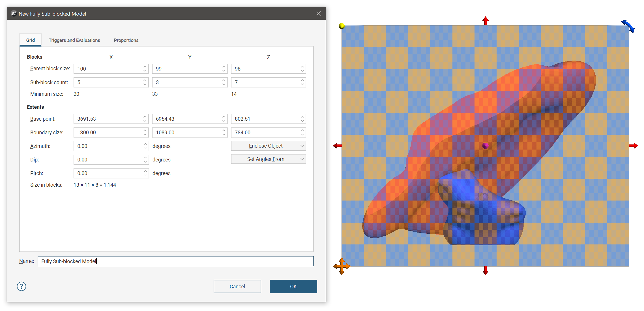Viewport: 644px width, 311px height.
Task: Click the orange four-way move handle
Action: pos(342,266)
